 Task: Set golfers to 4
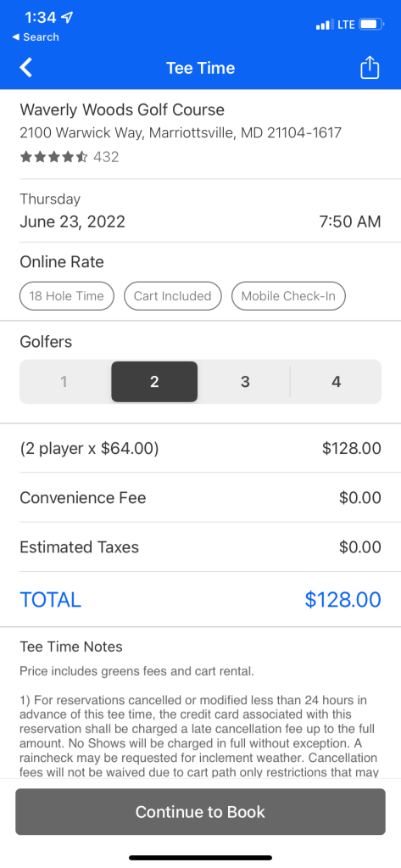(336, 382)
